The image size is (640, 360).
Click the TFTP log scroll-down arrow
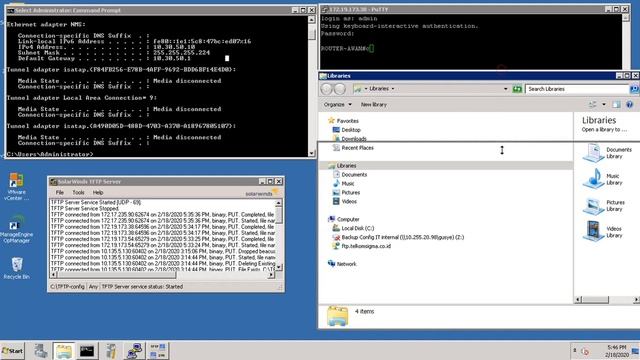(279, 267)
